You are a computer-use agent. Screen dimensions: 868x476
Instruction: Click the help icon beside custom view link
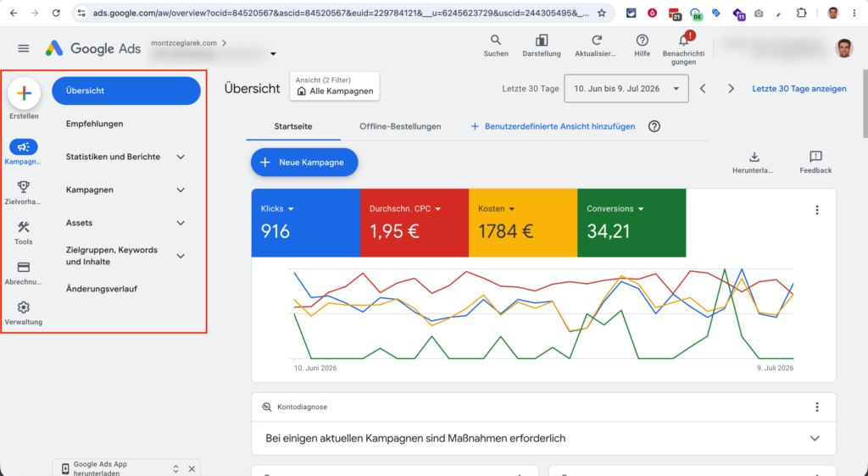click(654, 126)
